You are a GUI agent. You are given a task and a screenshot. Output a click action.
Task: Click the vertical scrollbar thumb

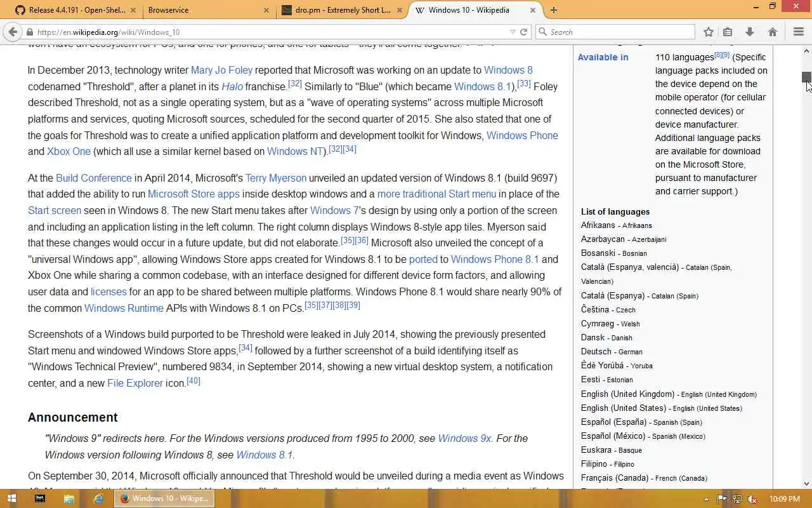click(806, 77)
